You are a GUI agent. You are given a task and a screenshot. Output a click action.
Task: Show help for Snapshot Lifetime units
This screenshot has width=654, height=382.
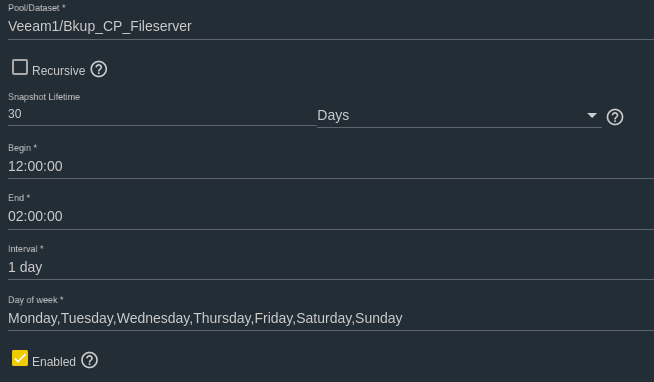[x=615, y=117]
